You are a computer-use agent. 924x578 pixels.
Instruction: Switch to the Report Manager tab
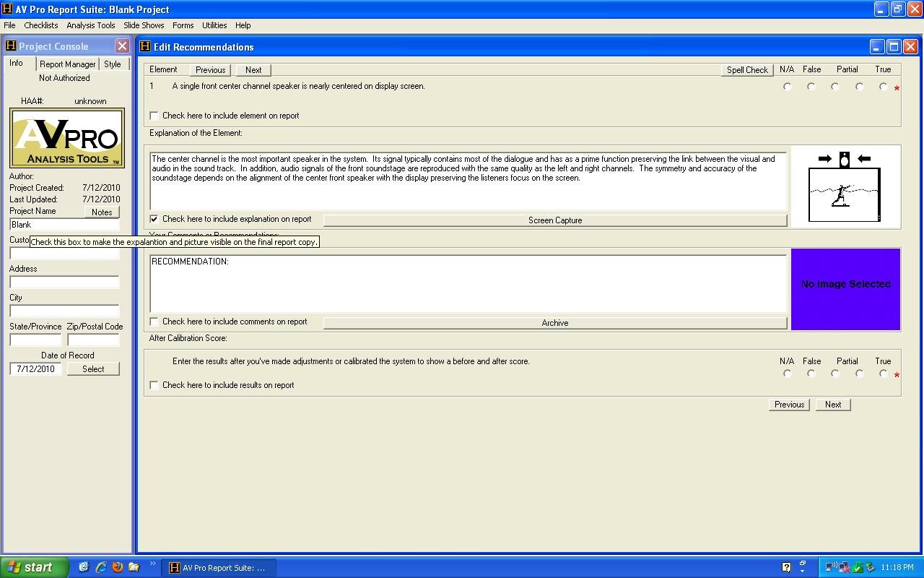pyautogui.click(x=67, y=64)
